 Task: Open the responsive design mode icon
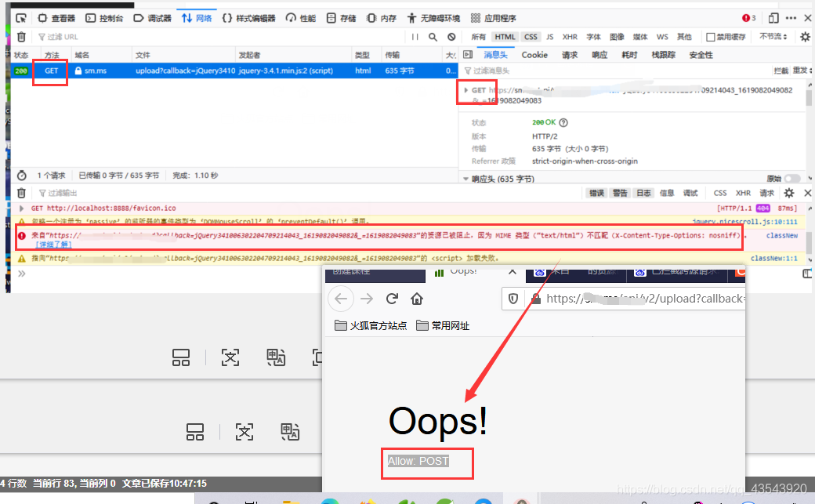pos(773,18)
